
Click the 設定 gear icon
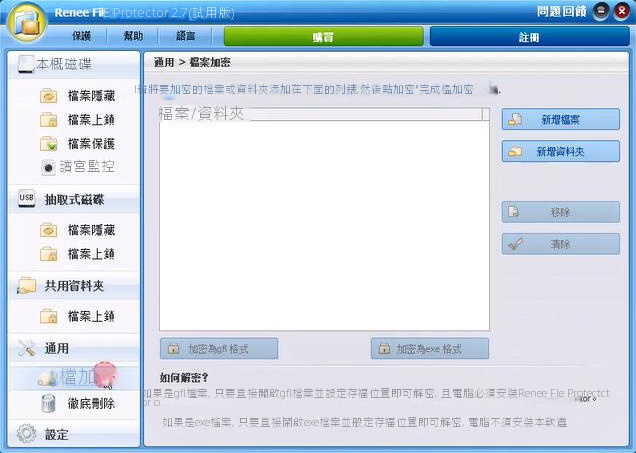pos(27,434)
